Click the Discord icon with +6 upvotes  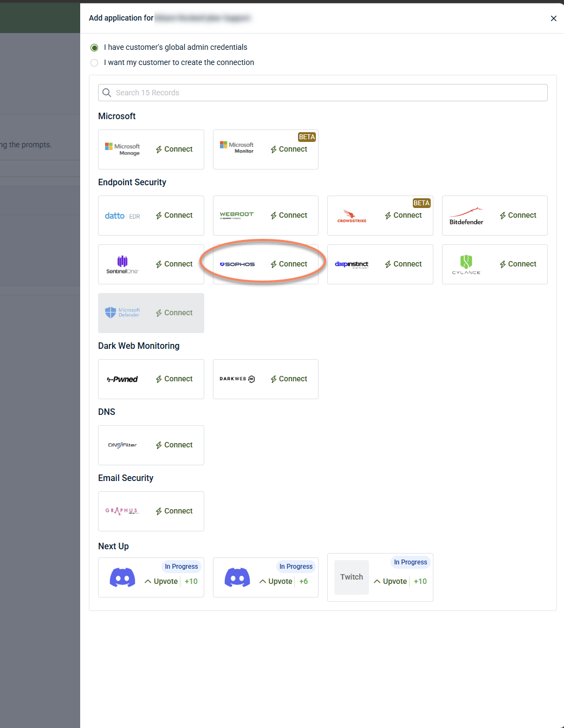237,577
